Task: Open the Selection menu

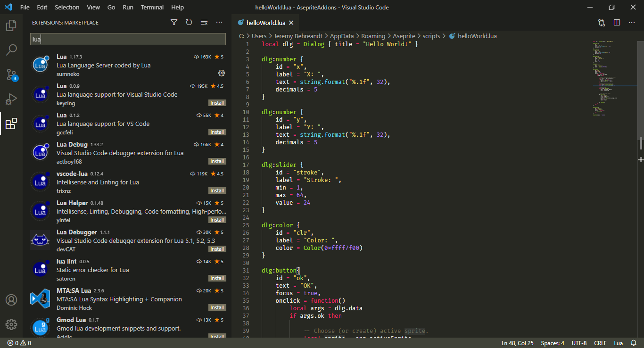Action: click(x=67, y=8)
